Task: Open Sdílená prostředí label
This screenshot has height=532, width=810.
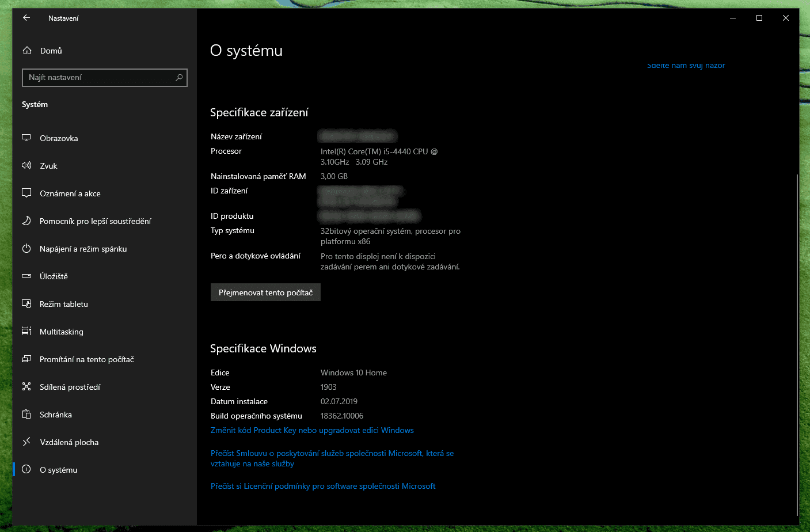Action: (70, 387)
